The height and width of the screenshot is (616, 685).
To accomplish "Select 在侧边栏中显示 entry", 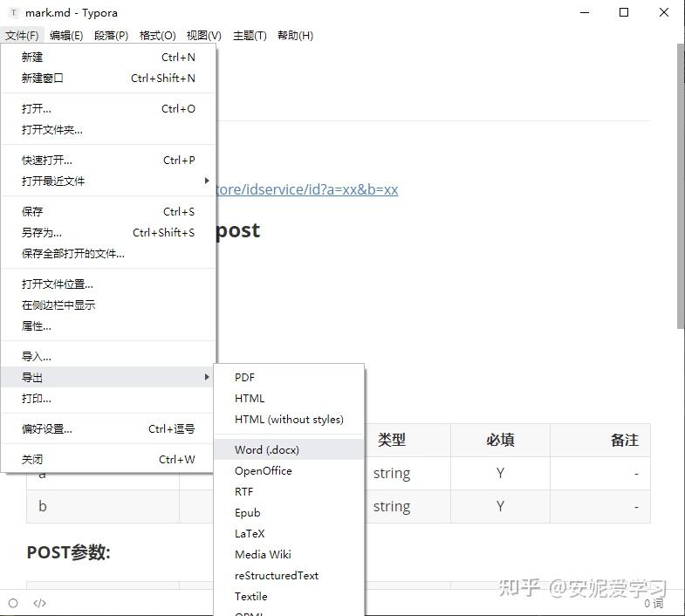I will [x=108, y=305].
